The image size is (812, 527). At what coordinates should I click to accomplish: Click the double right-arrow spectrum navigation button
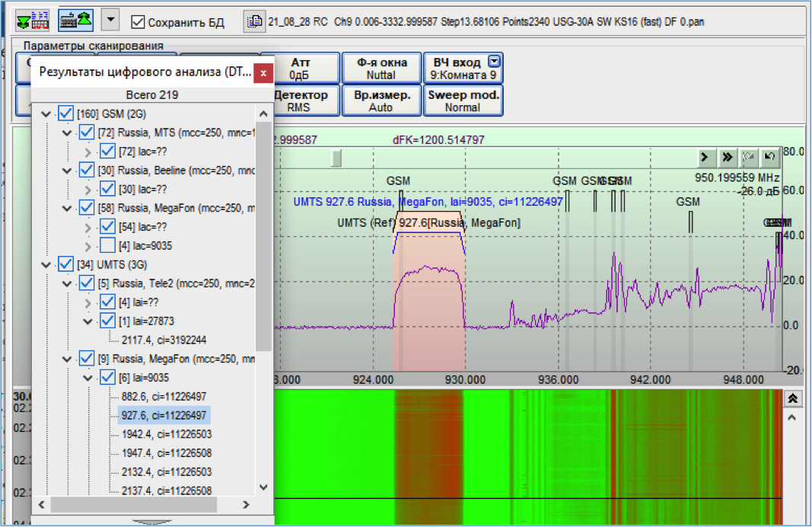727,157
